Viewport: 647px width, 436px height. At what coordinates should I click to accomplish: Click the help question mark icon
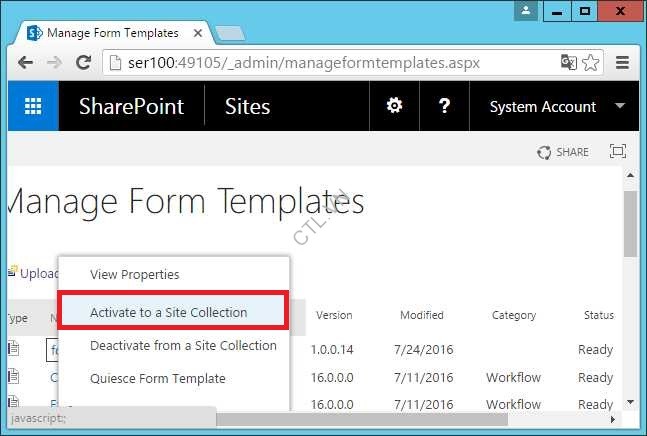tap(444, 107)
